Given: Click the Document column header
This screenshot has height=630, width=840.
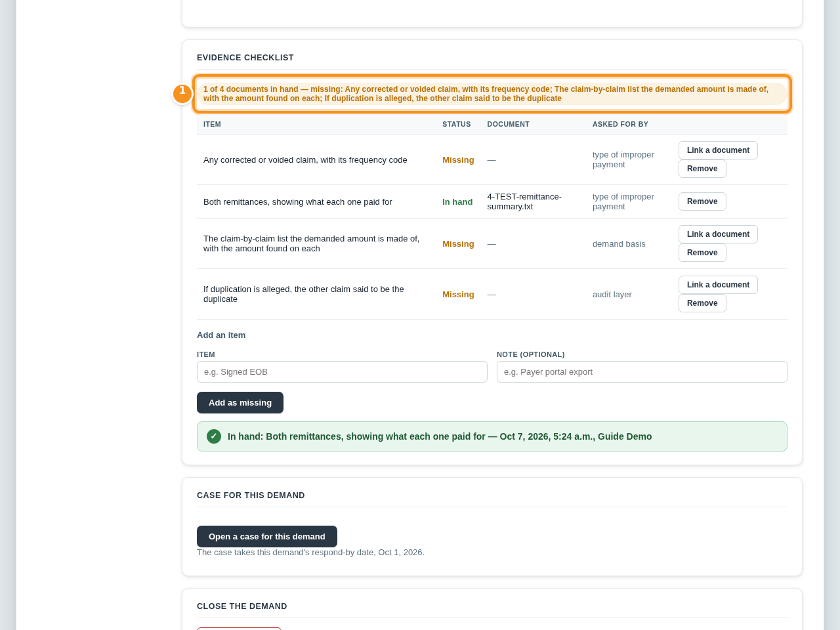Looking at the screenshot, I should 508,124.
